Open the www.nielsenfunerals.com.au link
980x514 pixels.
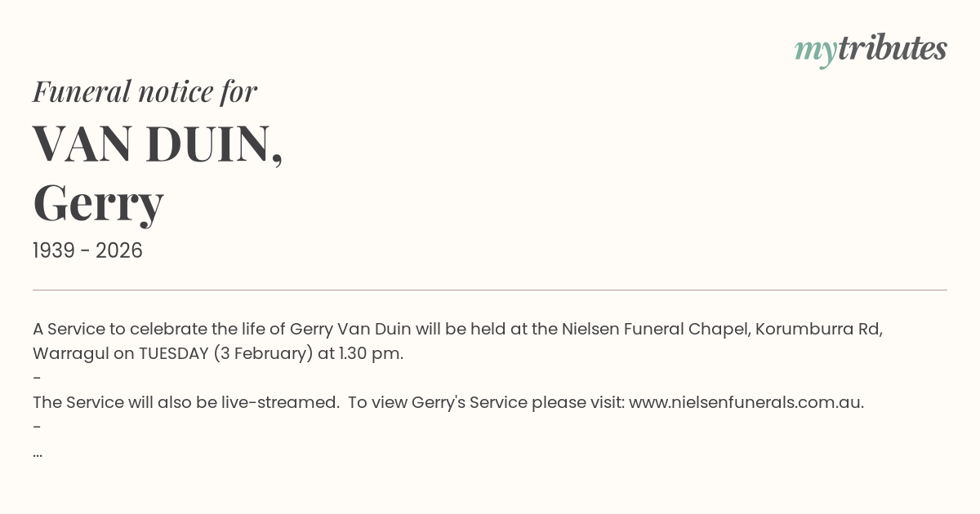(746, 402)
